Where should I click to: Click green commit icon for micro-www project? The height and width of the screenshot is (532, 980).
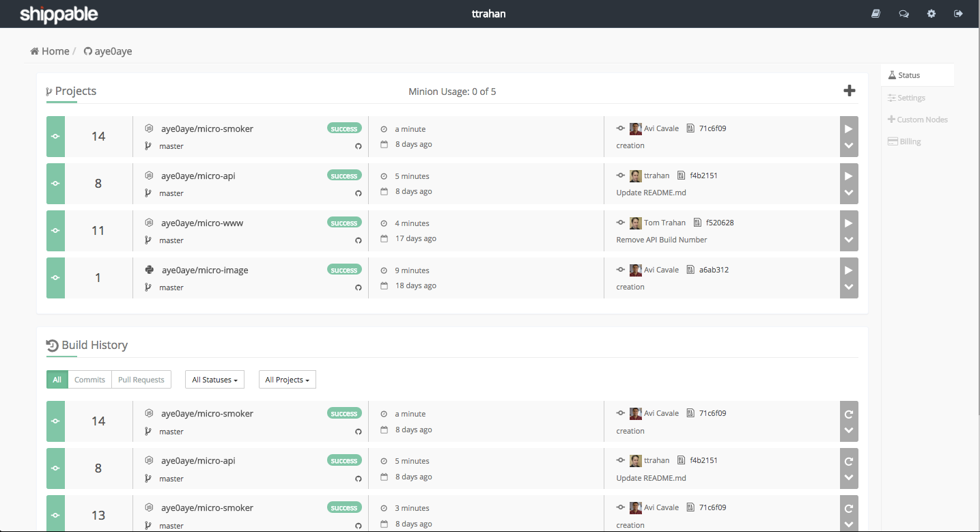coord(55,231)
